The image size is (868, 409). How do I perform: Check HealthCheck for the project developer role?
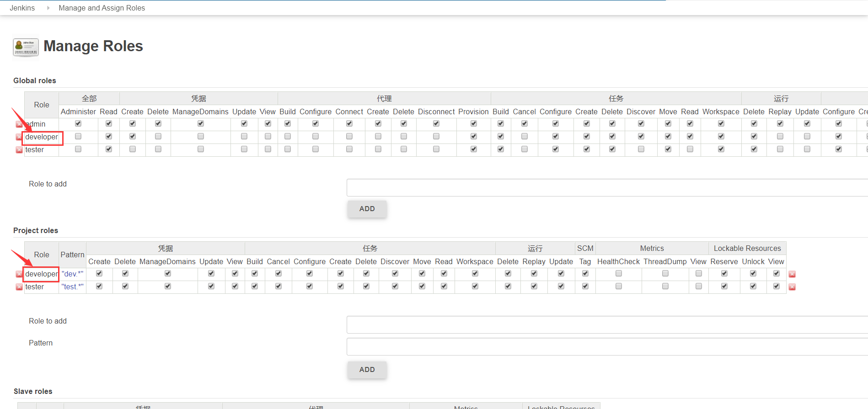click(618, 273)
